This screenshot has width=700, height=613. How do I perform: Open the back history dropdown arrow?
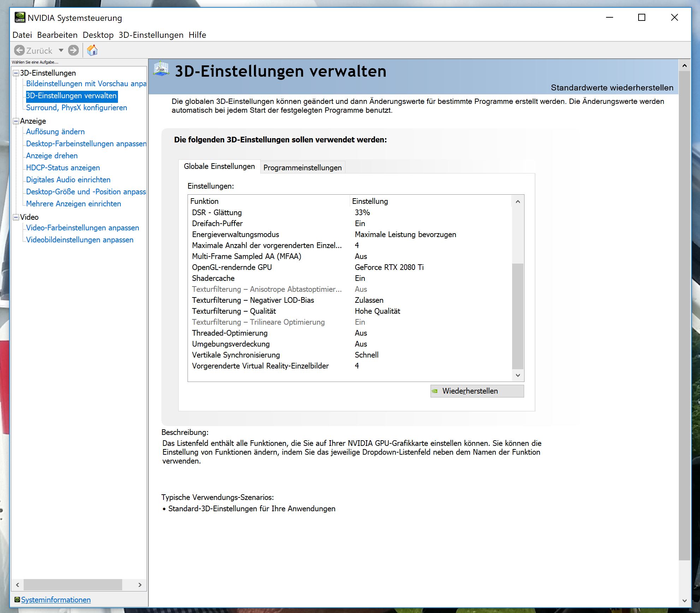61,51
